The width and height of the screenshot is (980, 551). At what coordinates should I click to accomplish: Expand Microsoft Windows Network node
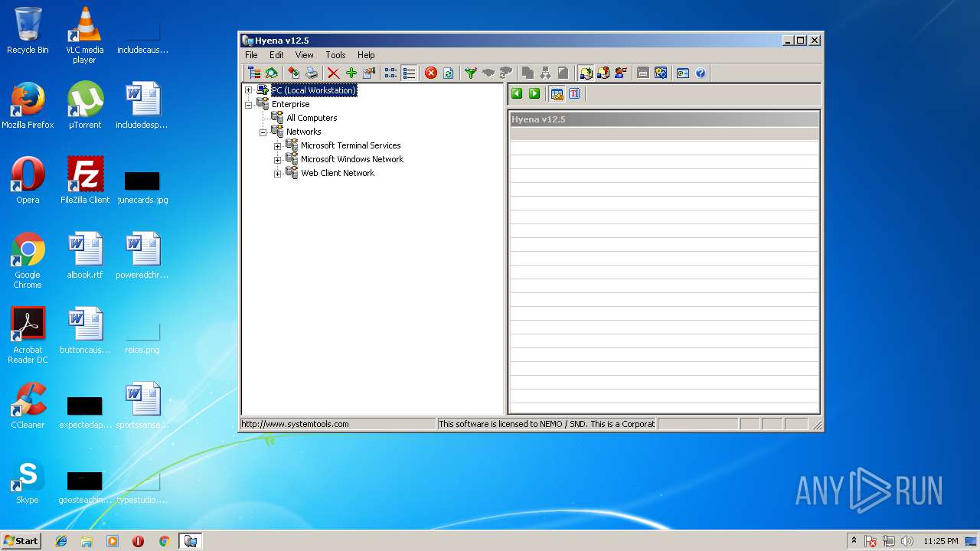(277, 159)
